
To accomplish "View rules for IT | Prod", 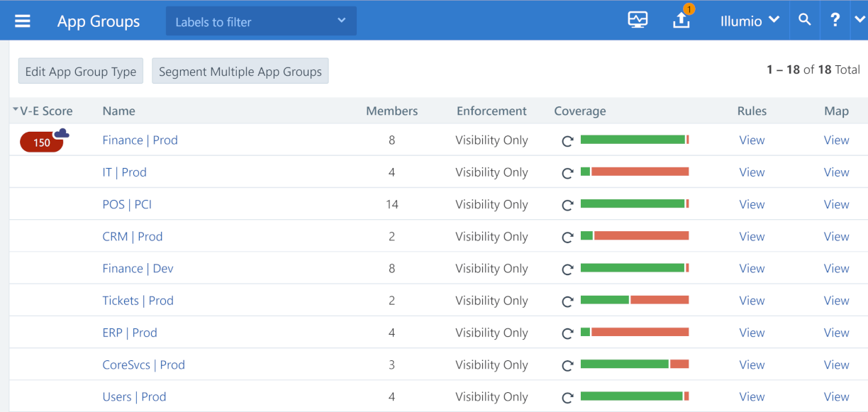I will [x=752, y=172].
